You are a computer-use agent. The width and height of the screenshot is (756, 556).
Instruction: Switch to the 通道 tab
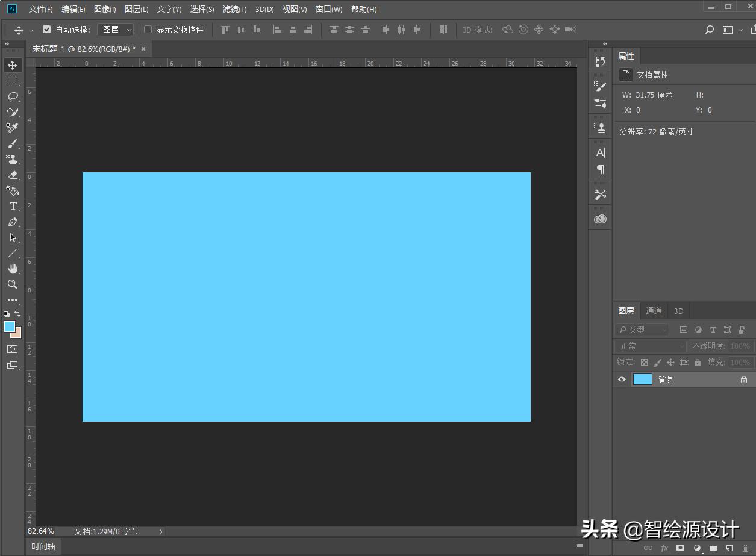pyautogui.click(x=654, y=311)
